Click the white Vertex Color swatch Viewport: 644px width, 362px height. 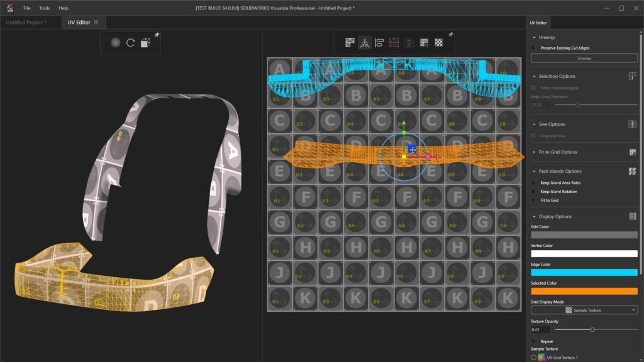coord(584,254)
